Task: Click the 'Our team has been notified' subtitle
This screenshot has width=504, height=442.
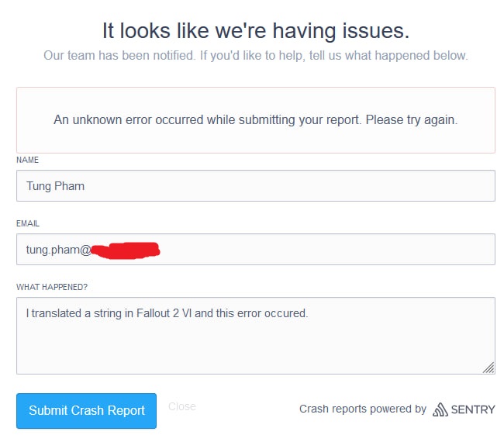Action: coord(256,56)
